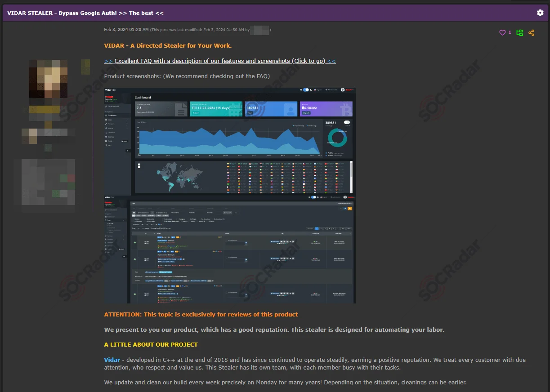Click the blue 389881 logs card
550x392 pixels.
[x=271, y=109]
